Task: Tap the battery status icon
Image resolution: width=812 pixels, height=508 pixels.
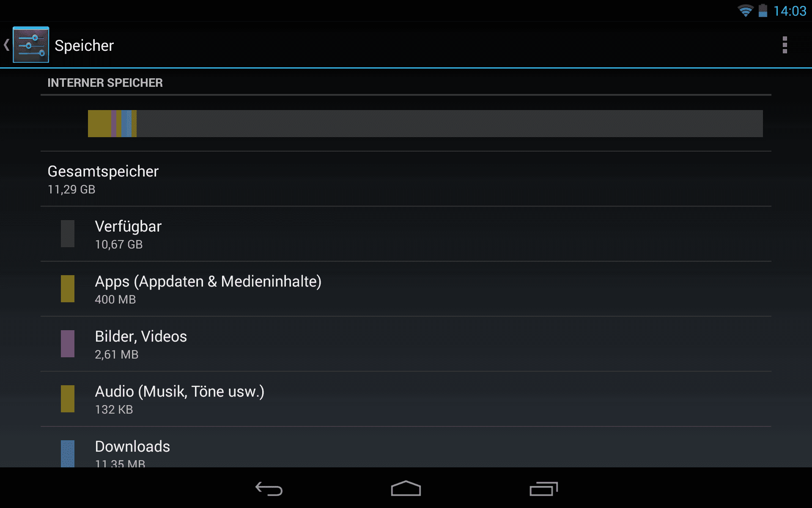Action: coord(763,11)
